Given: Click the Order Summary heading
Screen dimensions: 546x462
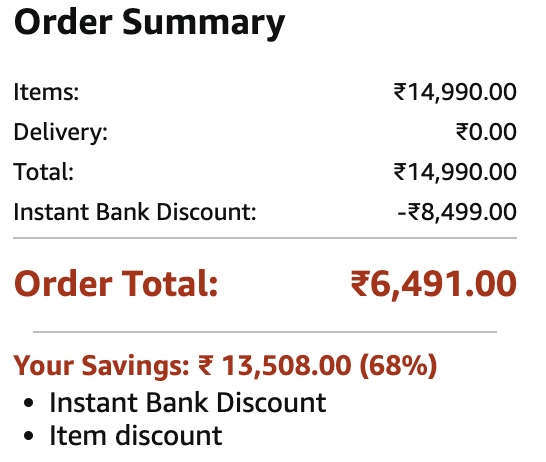Looking at the screenshot, I should pyautogui.click(x=149, y=23).
